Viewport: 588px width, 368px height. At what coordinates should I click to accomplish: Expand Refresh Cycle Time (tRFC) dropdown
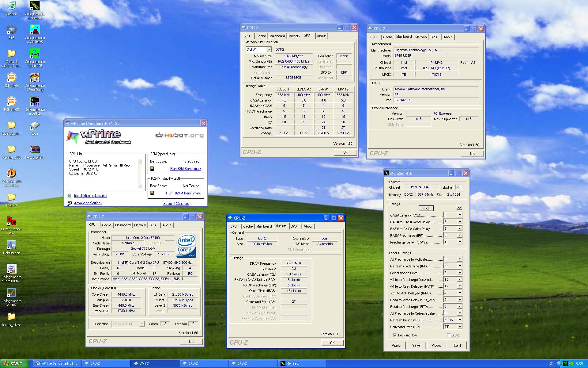[460, 266]
